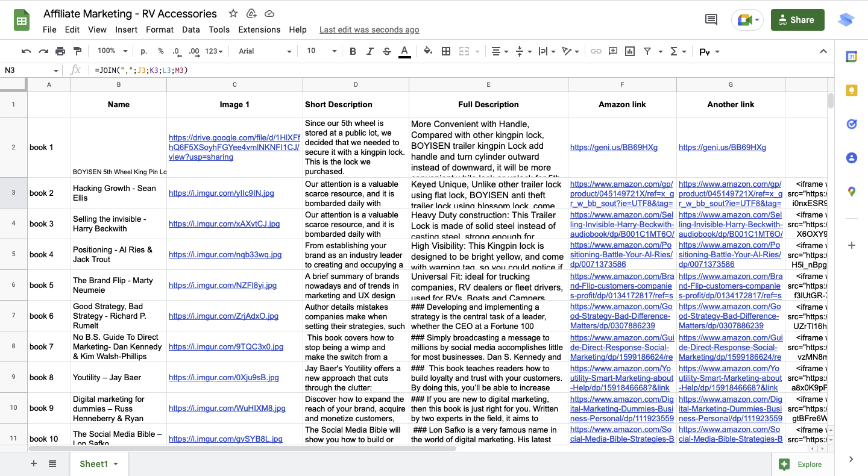Format as currency with the p. button
The height and width of the screenshot is (476, 868).
143,51
